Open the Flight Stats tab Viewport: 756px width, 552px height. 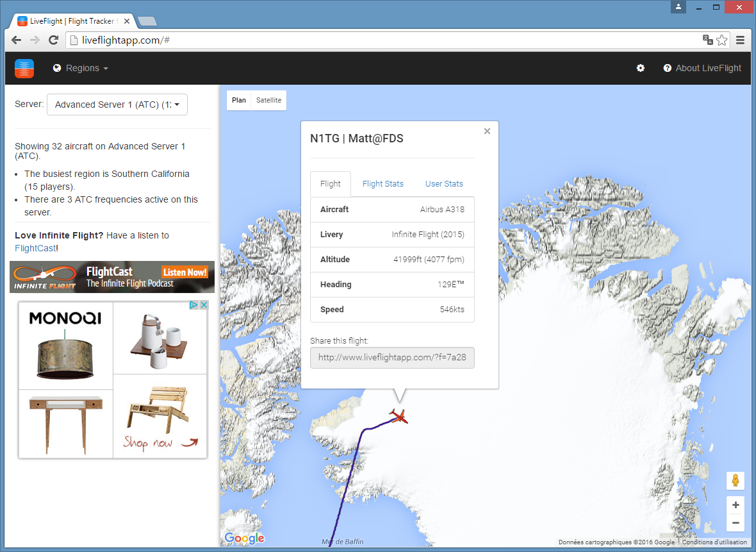pyautogui.click(x=383, y=184)
